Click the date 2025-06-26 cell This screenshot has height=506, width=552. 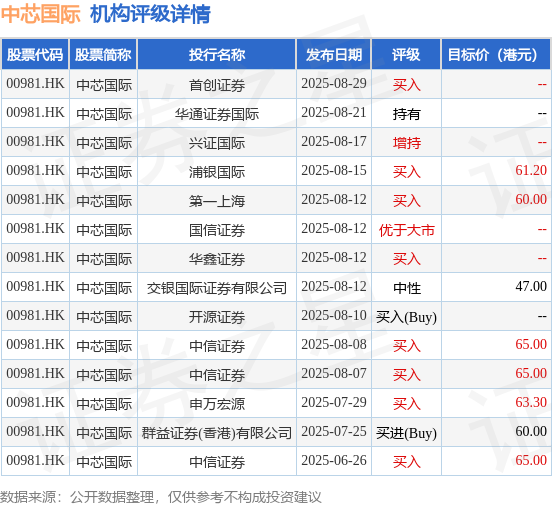tap(334, 461)
